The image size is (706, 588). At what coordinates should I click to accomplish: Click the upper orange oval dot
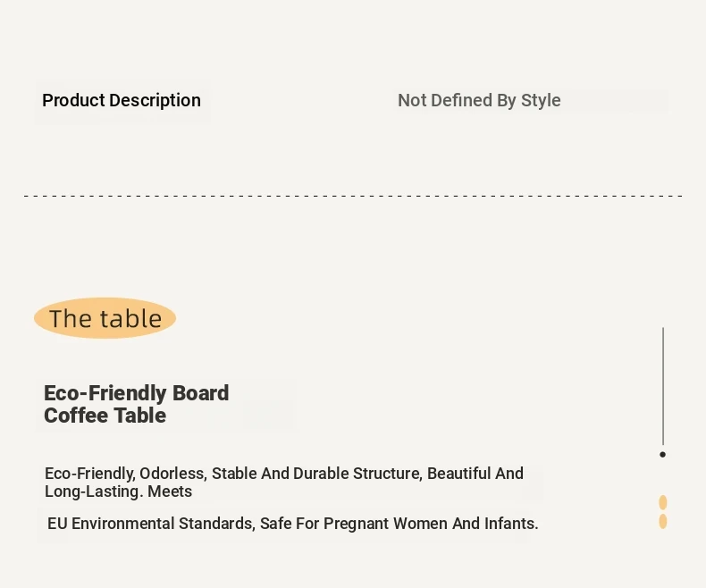pyautogui.click(x=663, y=502)
